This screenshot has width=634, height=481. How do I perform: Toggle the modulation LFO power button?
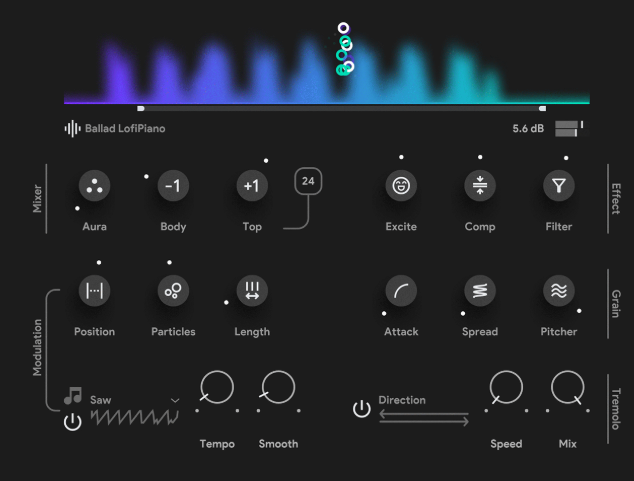[72, 421]
